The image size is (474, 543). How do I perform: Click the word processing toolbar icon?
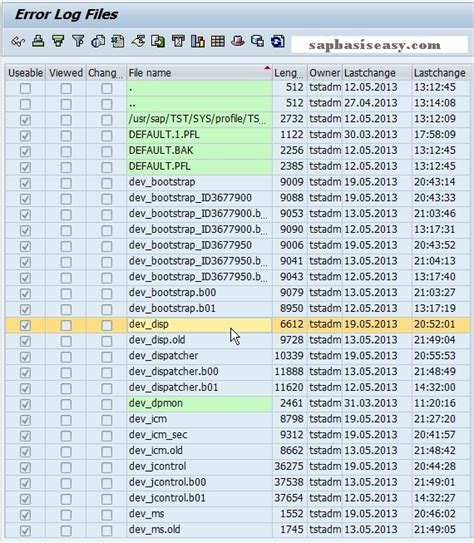[x=138, y=42]
